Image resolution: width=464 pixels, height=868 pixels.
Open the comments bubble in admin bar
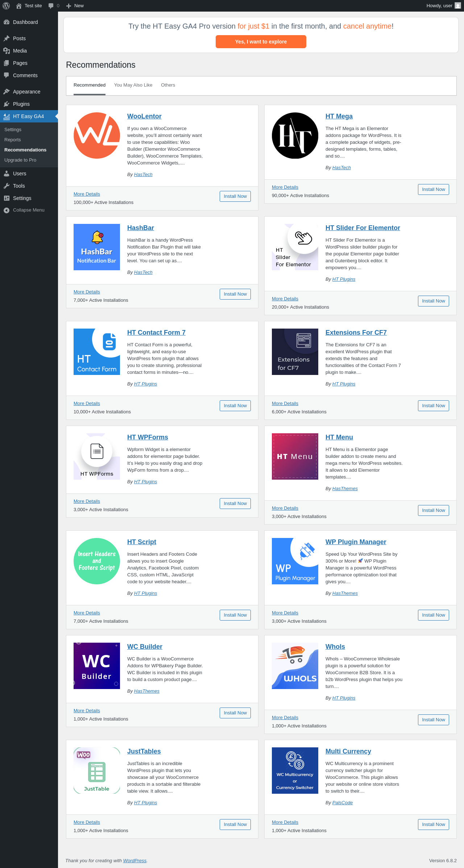(54, 6)
